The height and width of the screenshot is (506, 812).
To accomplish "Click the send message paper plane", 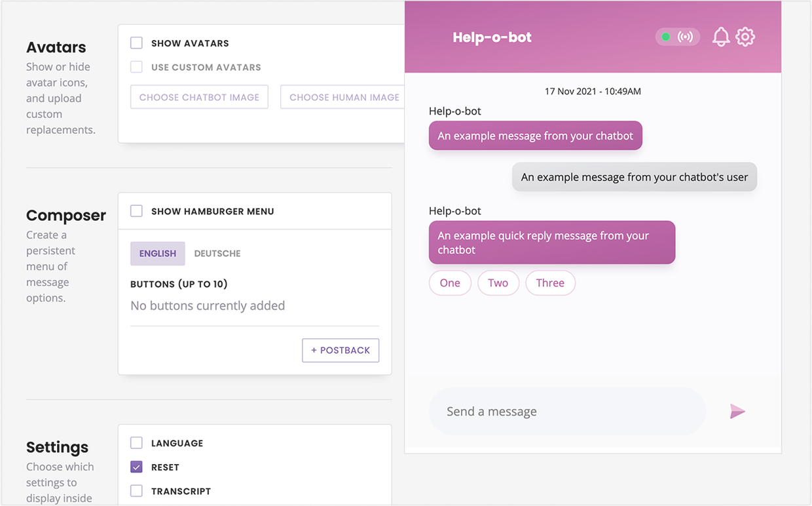I will click(738, 411).
